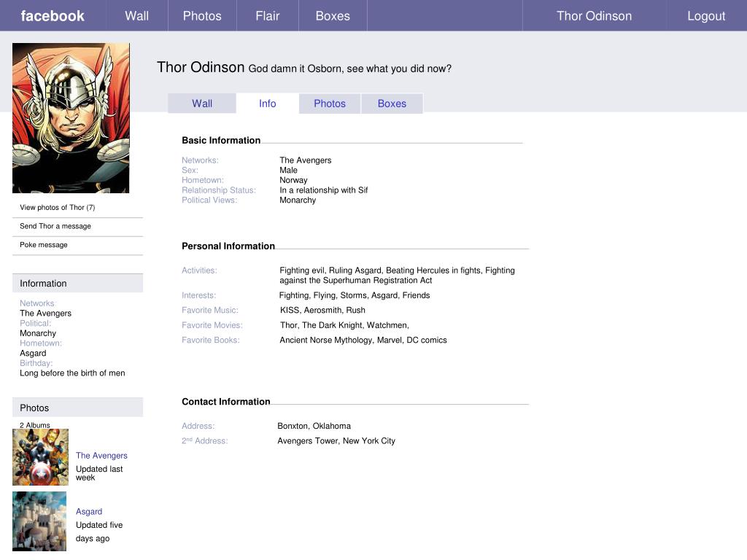The width and height of the screenshot is (747, 560).
Task: Open the Asgard album thumbnail
Action: pos(39,521)
